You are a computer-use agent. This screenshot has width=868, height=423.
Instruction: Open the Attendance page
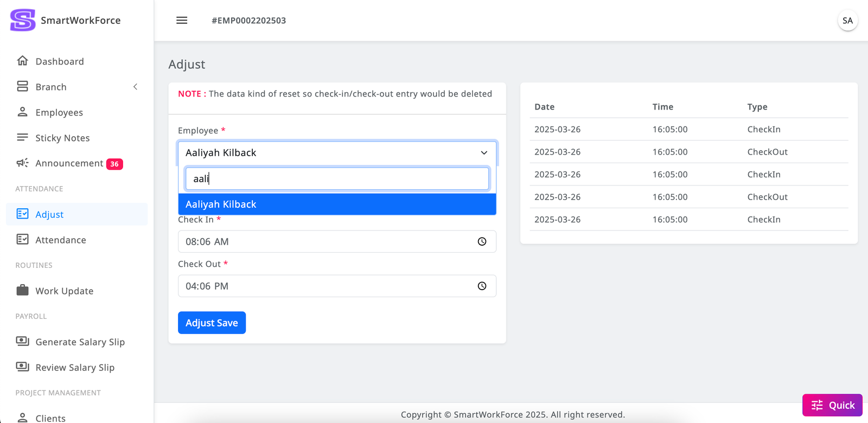pos(60,240)
